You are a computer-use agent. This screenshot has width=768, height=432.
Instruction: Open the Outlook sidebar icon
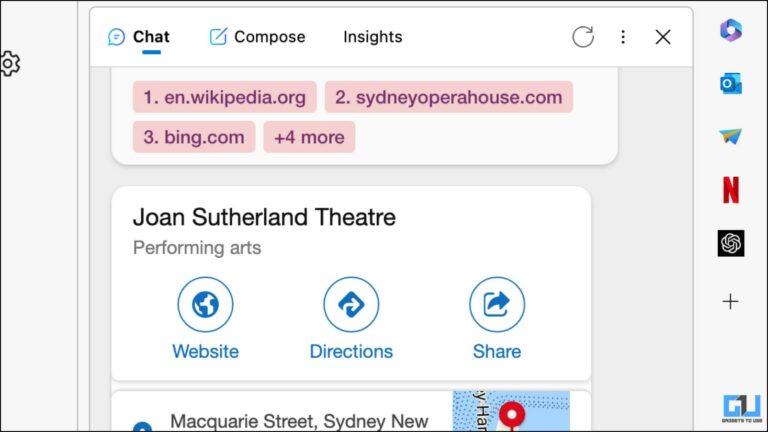pyautogui.click(x=731, y=83)
